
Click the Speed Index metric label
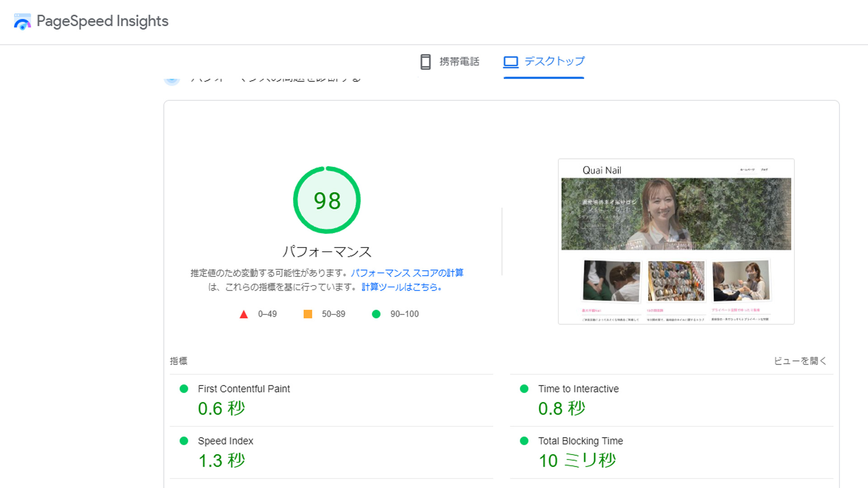226,441
